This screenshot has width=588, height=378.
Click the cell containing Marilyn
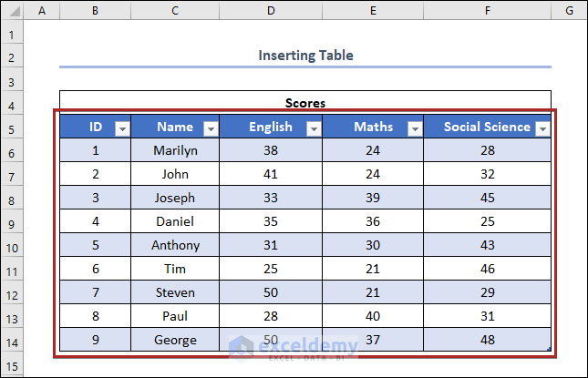pos(175,150)
